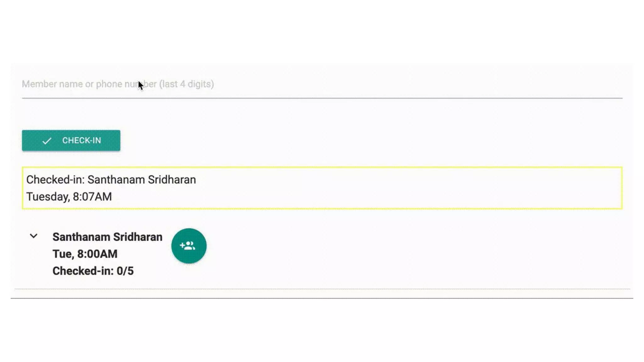Click 'Checked-in: Santhanam Sridharan' notification text
Image resolution: width=644 pixels, height=362 pixels.
point(111,179)
